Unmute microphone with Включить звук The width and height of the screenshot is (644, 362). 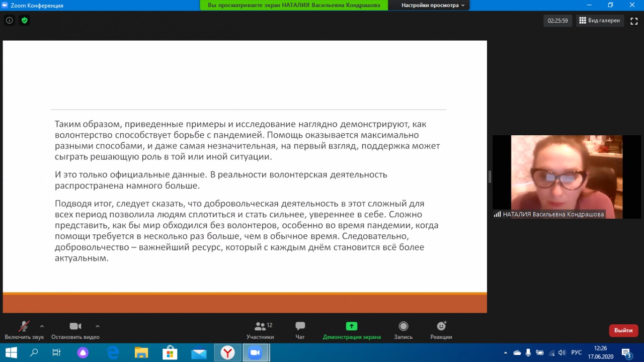click(x=24, y=330)
